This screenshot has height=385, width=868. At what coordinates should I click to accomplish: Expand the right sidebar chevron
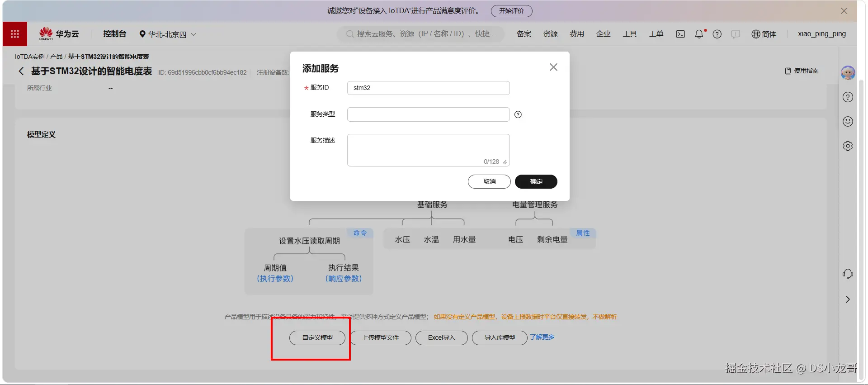point(848,299)
